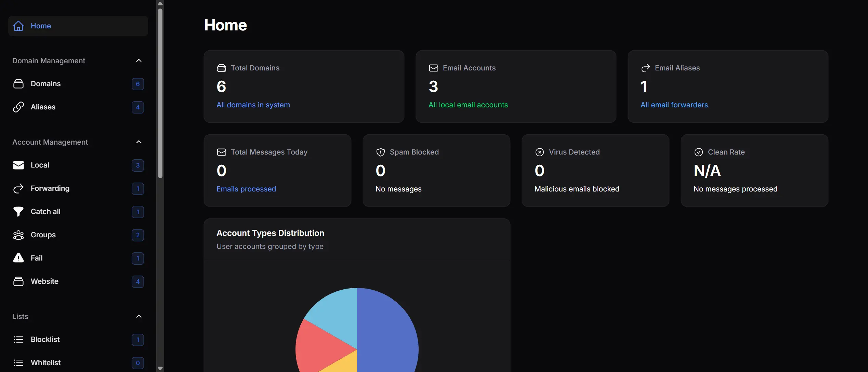The width and height of the screenshot is (868, 372).
Task: Click the Catch all funnel icon
Action: coord(18,212)
